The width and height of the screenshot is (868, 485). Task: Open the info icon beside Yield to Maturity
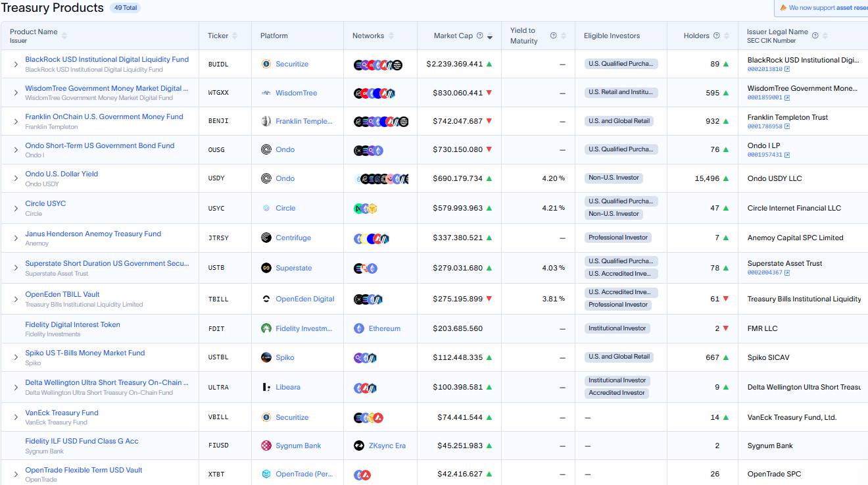[x=554, y=36]
